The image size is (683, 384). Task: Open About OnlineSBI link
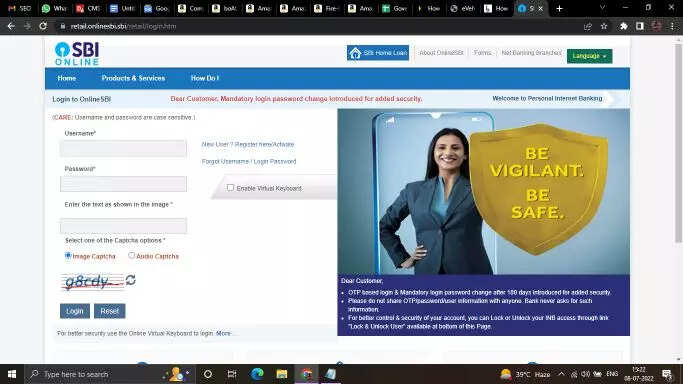pos(441,53)
